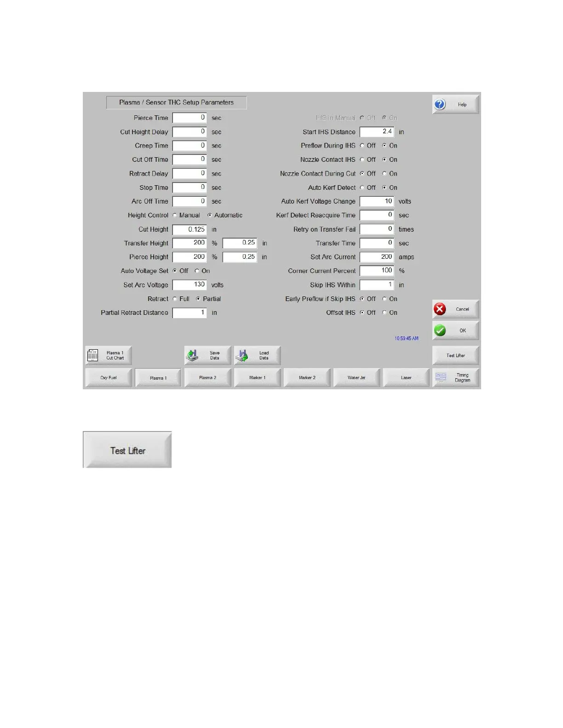Turn Auto Kerf Detect Off
The image size is (563, 728).
(x=362, y=188)
